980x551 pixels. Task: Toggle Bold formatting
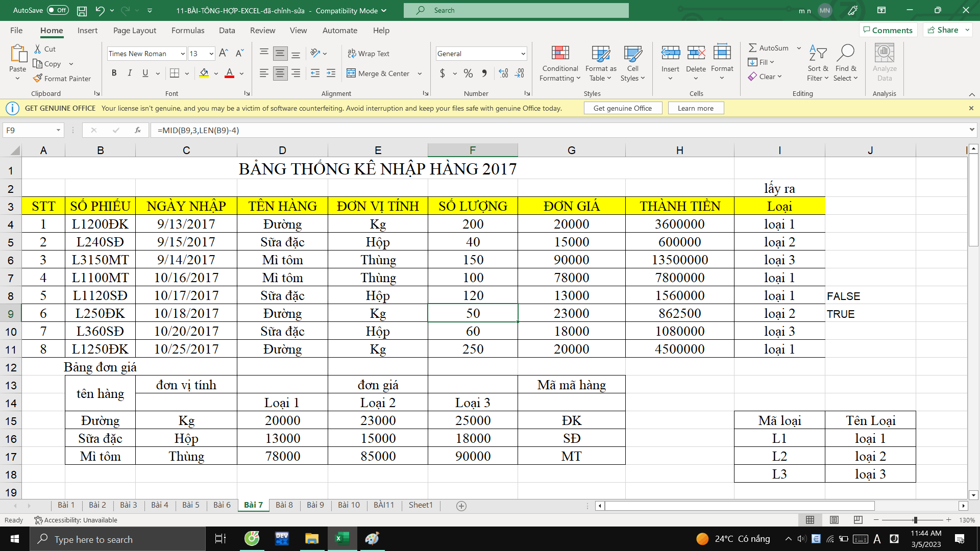point(114,73)
